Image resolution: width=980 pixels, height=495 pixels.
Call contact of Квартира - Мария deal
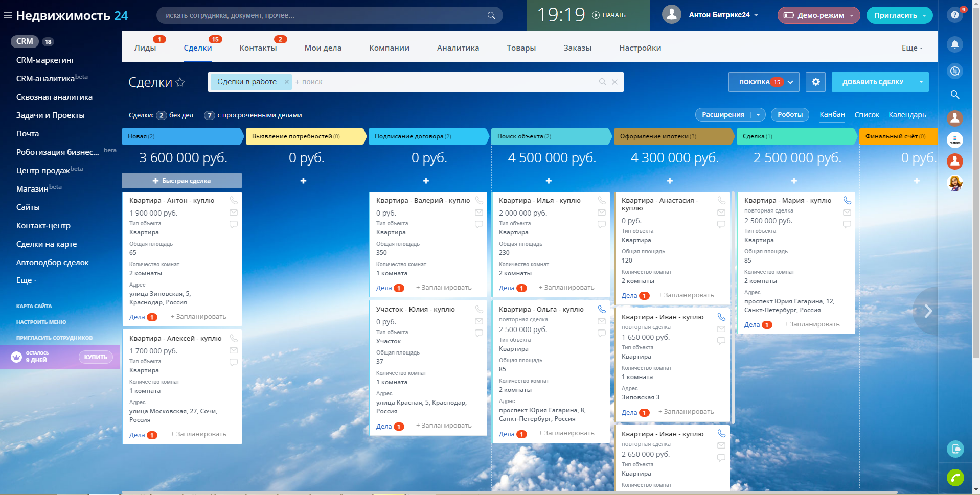pos(847,200)
